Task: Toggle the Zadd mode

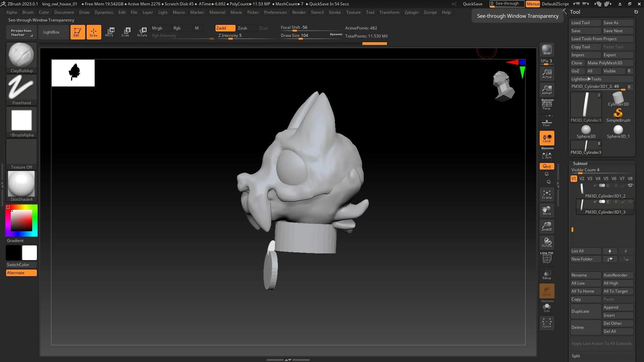Action: (x=225, y=28)
